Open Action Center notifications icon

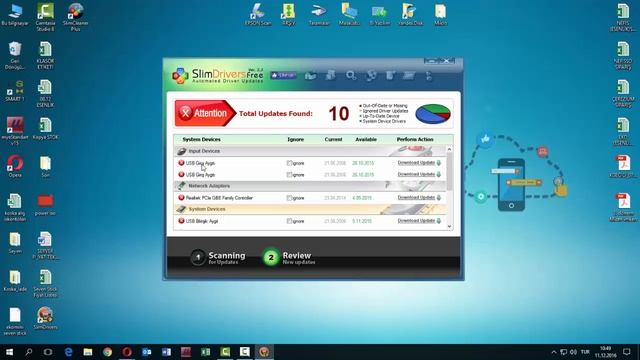(627, 352)
